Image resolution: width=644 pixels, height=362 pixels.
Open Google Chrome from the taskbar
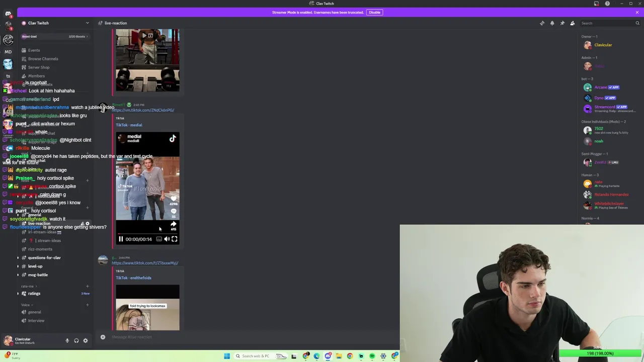tap(350, 356)
